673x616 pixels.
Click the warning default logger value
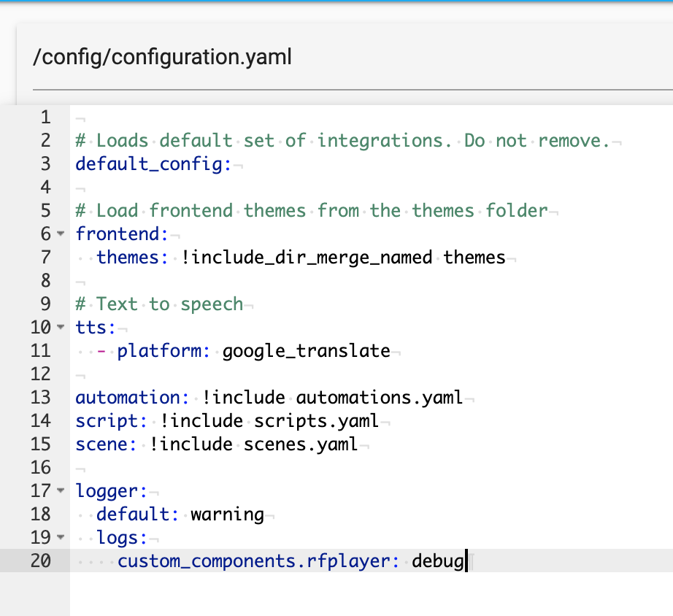(x=228, y=515)
